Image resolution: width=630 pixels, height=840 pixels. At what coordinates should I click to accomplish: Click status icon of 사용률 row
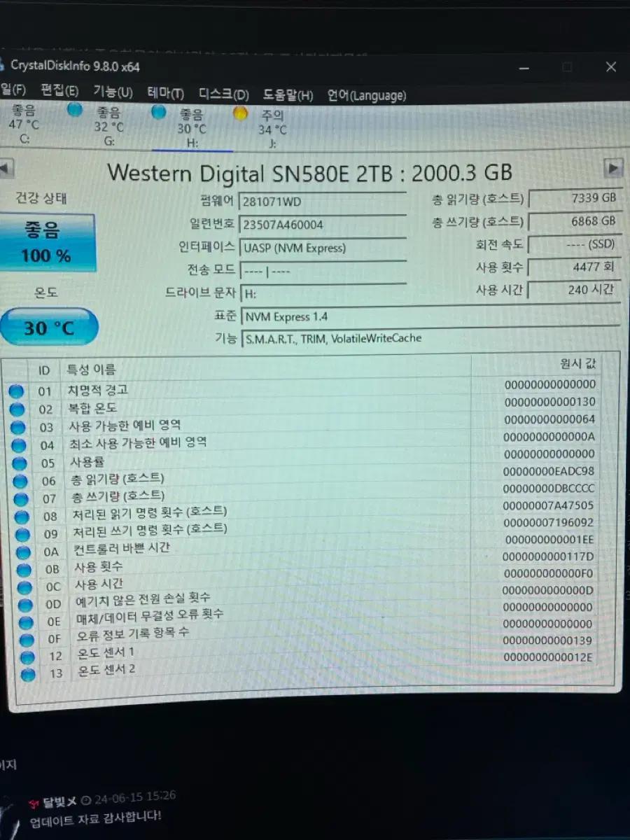click(19, 463)
